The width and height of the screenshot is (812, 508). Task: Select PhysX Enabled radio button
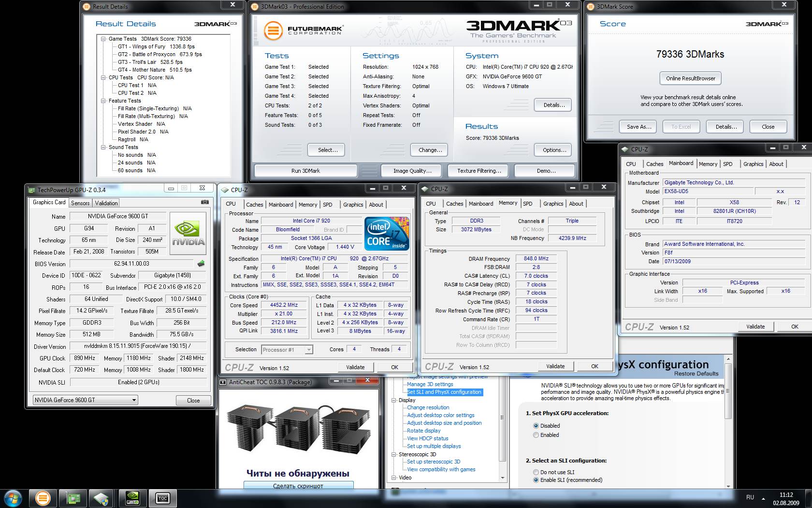click(536, 435)
